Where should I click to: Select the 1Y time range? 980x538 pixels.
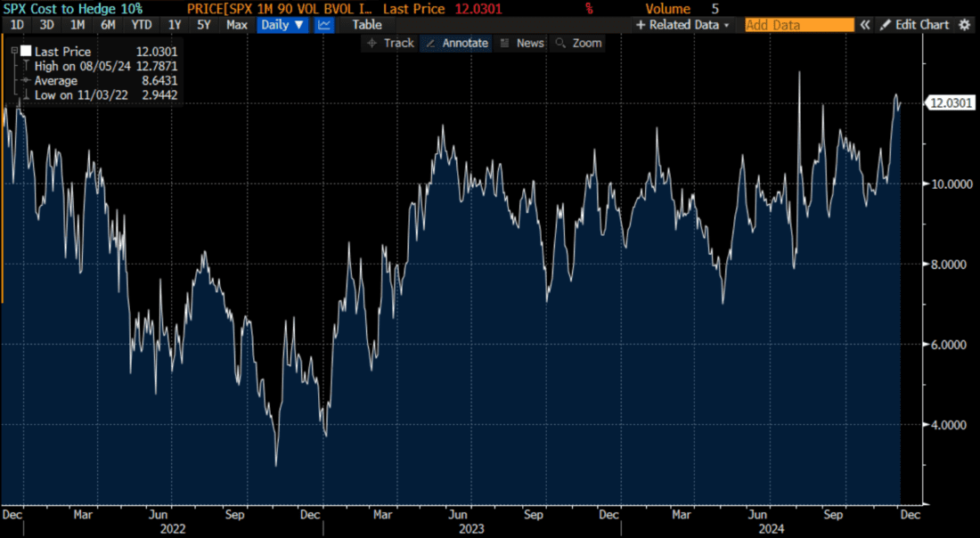point(175,25)
